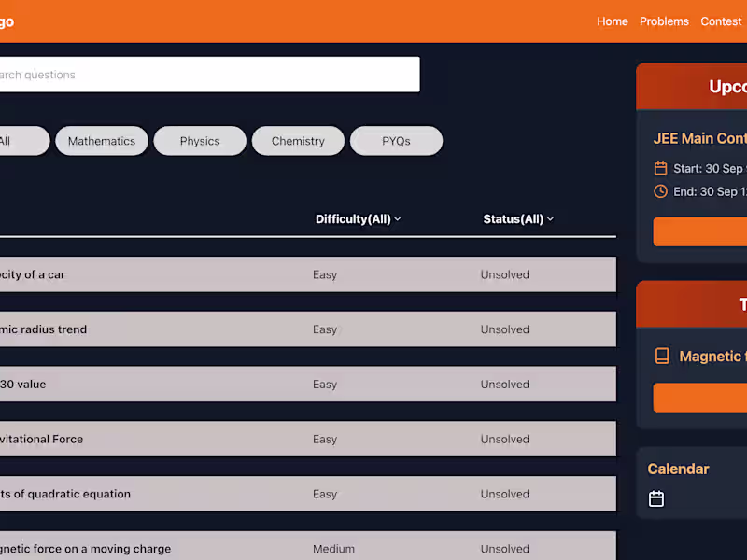The height and width of the screenshot is (560, 747).
Task: Click Easy in the quadratic equation row
Action: tap(325, 495)
